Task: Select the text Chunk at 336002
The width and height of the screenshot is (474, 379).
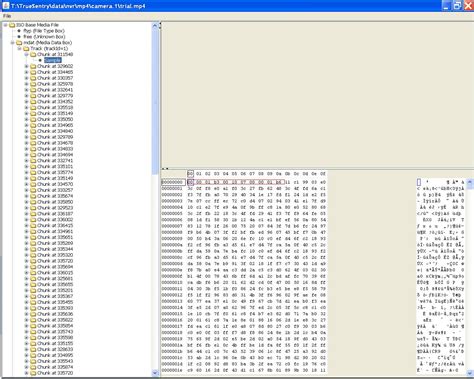Action: tap(55, 220)
